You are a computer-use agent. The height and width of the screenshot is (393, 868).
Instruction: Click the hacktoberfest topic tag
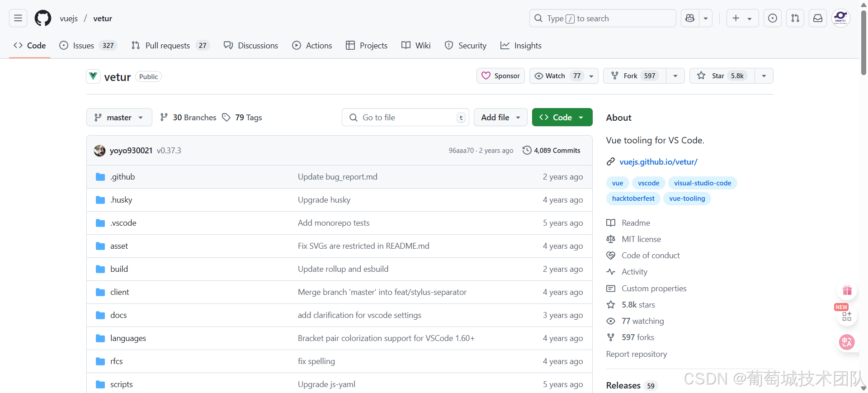pos(633,199)
